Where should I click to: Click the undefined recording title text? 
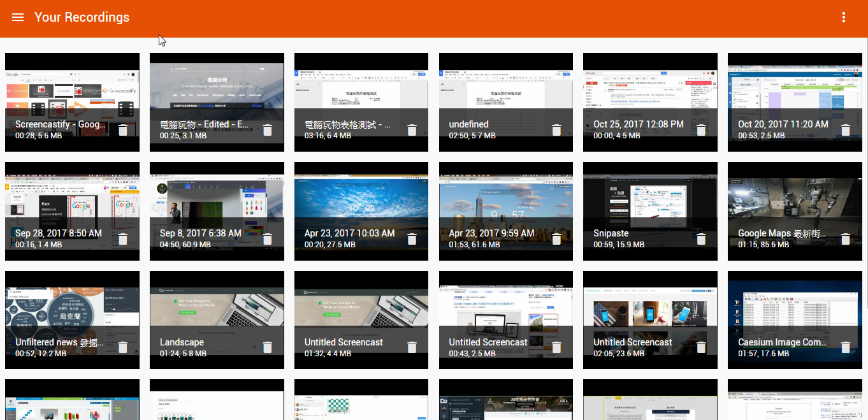point(468,124)
